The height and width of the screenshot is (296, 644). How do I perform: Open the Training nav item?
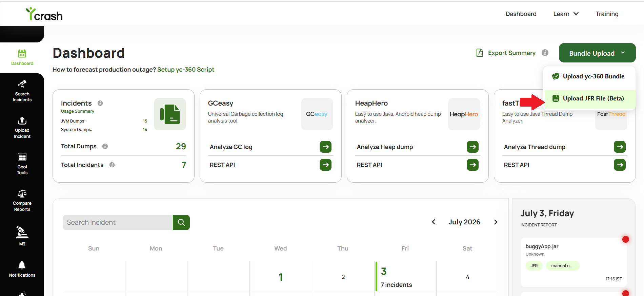(x=607, y=14)
